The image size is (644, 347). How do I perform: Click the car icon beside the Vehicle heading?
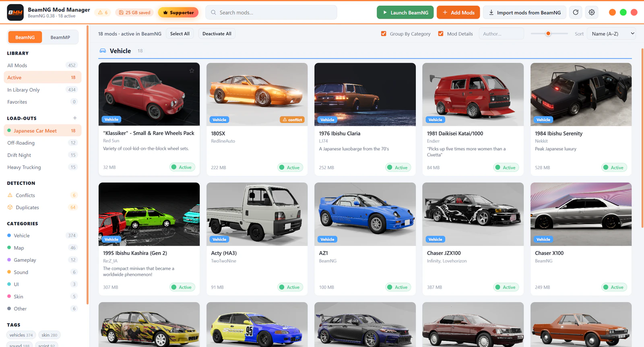(103, 51)
